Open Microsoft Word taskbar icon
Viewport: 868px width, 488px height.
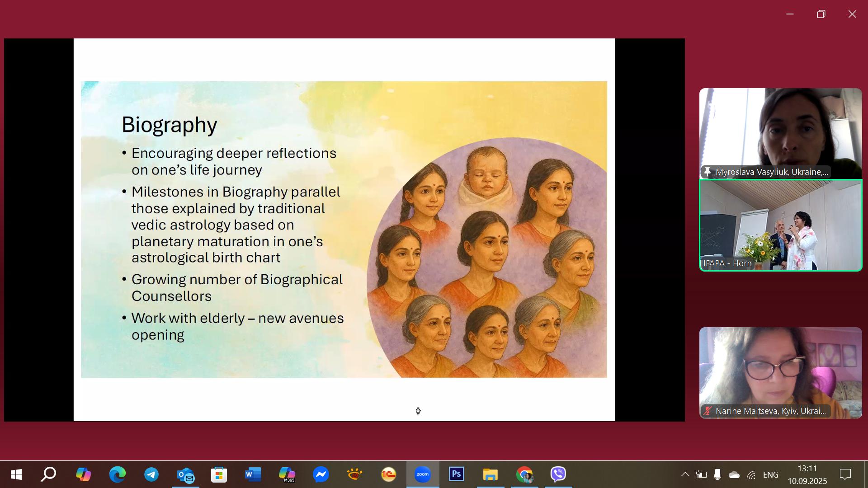[253, 474]
